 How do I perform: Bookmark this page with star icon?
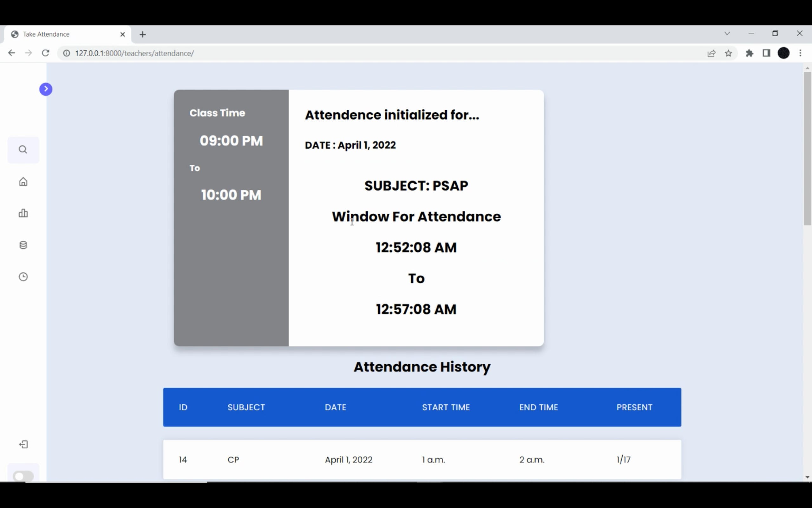729,53
